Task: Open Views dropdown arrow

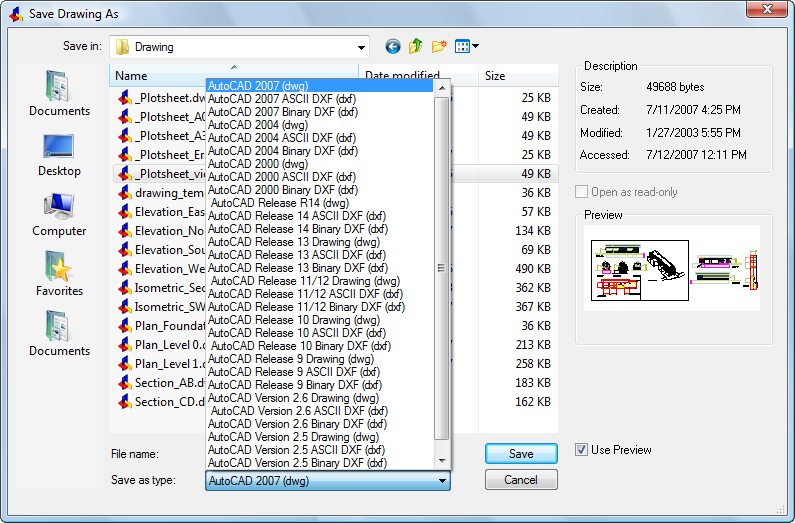Action: tap(476, 46)
